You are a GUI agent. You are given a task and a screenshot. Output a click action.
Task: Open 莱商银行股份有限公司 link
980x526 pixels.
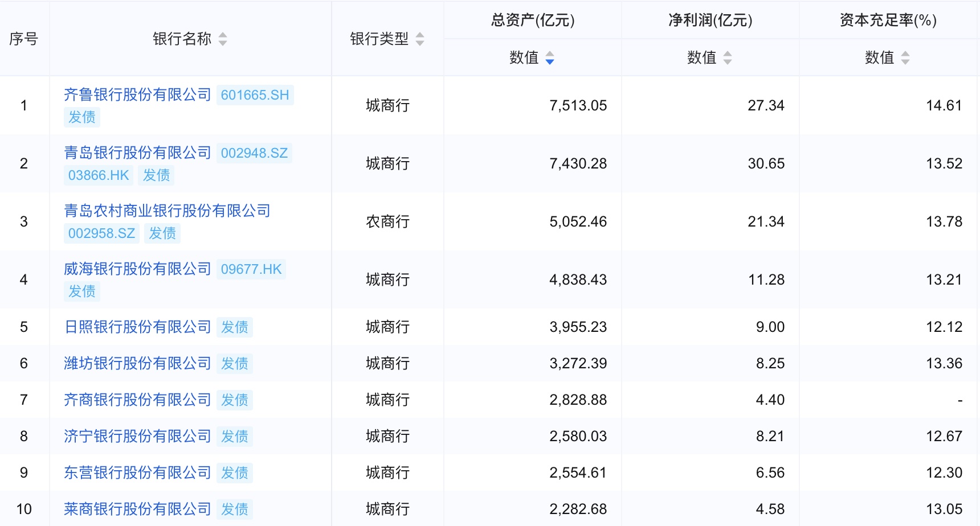pyautogui.click(x=137, y=509)
